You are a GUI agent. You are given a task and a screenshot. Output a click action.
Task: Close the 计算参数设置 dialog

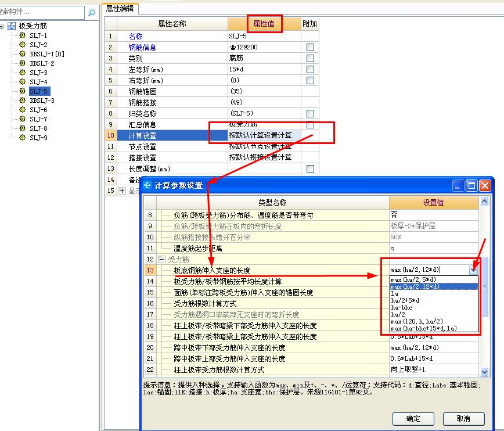[485, 186]
